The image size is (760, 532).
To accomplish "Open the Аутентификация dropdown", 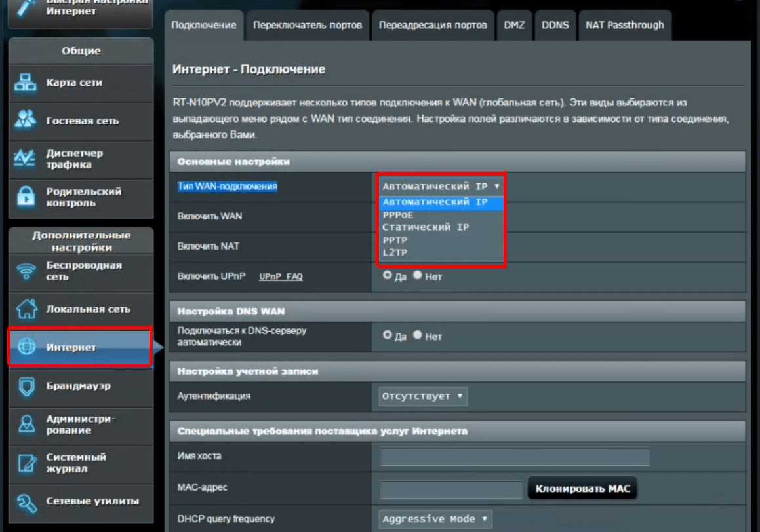I will (423, 396).
